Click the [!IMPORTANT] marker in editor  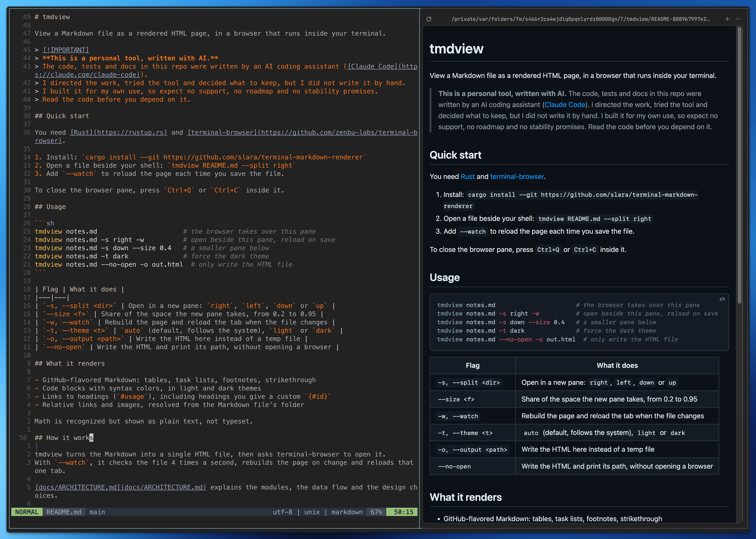point(66,50)
